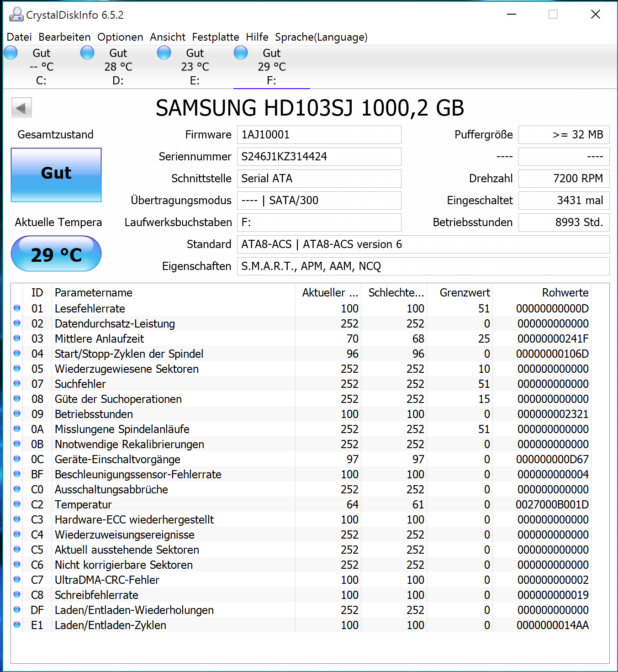618x672 pixels.
Task: Click status dot for Aktuell ausstehende Sektoren
Action: [17, 549]
